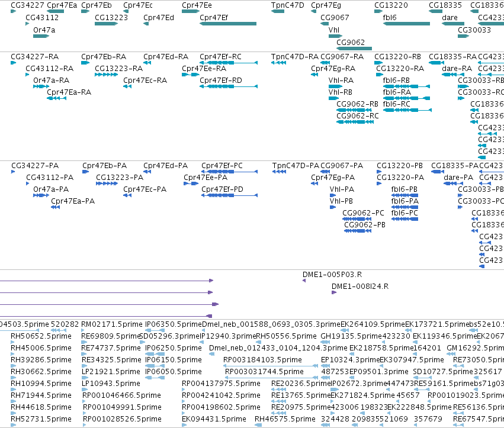Viewport: 504px width, 428px height.
Task: Click protein CG13223-PA
Action: coord(107,184)
